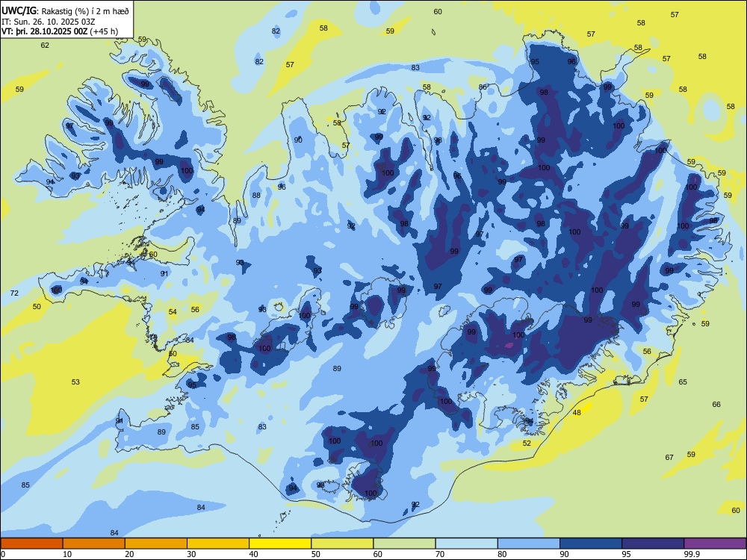Click the legend scale label "60"
The width and height of the screenshot is (747, 560).
click(x=378, y=554)
